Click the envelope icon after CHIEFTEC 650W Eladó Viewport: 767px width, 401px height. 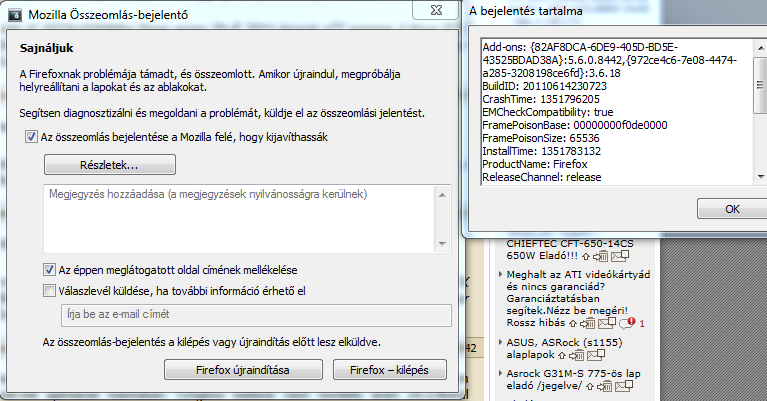point(620,255)
